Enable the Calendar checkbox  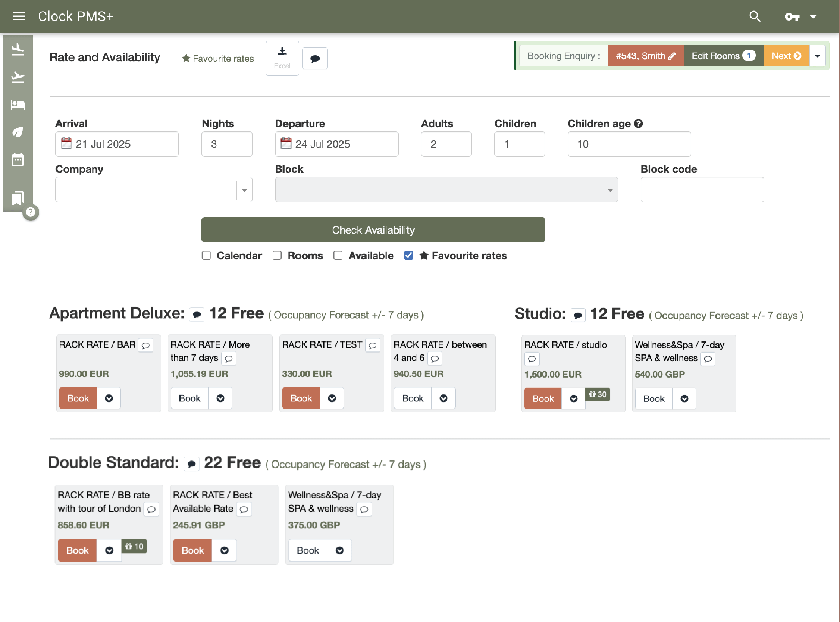point(206,256)
